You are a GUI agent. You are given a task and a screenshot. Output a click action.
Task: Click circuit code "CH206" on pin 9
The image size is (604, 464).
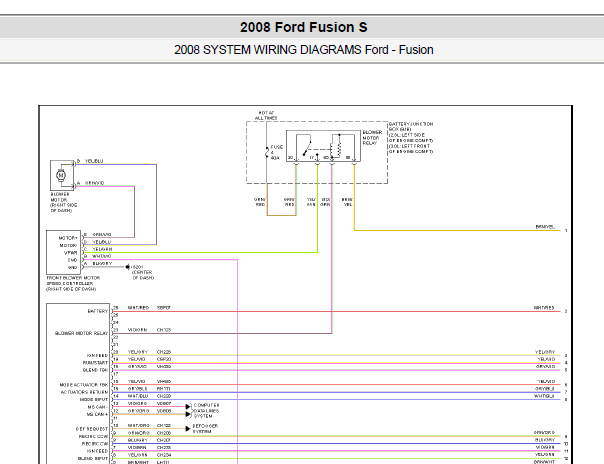tap(164, 433)
